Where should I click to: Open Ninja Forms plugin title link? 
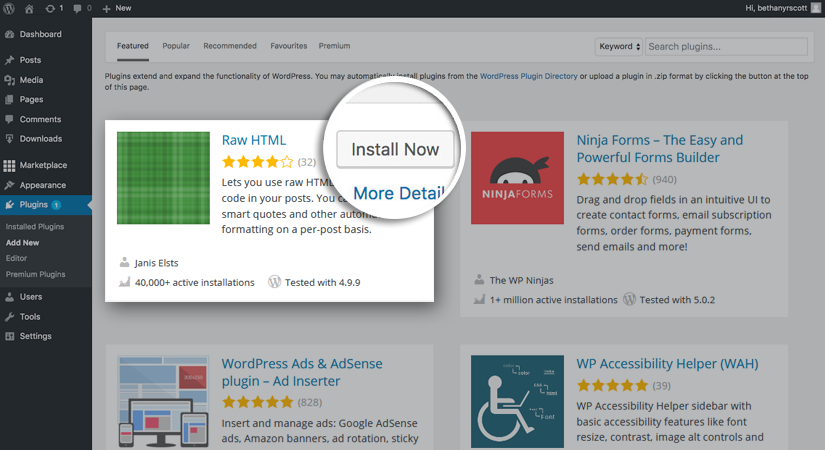pos(659,149)
